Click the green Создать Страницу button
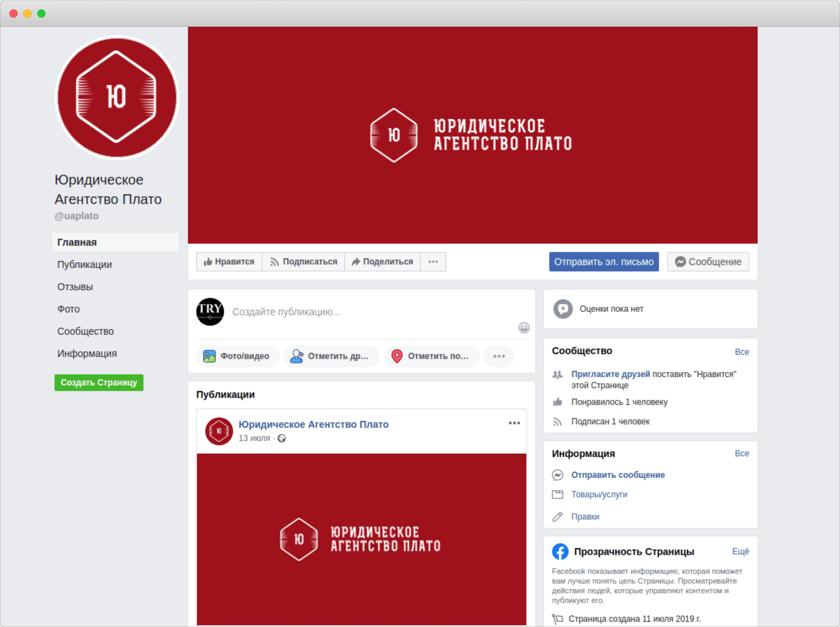 pyautogui.click(x=99, y=382)
